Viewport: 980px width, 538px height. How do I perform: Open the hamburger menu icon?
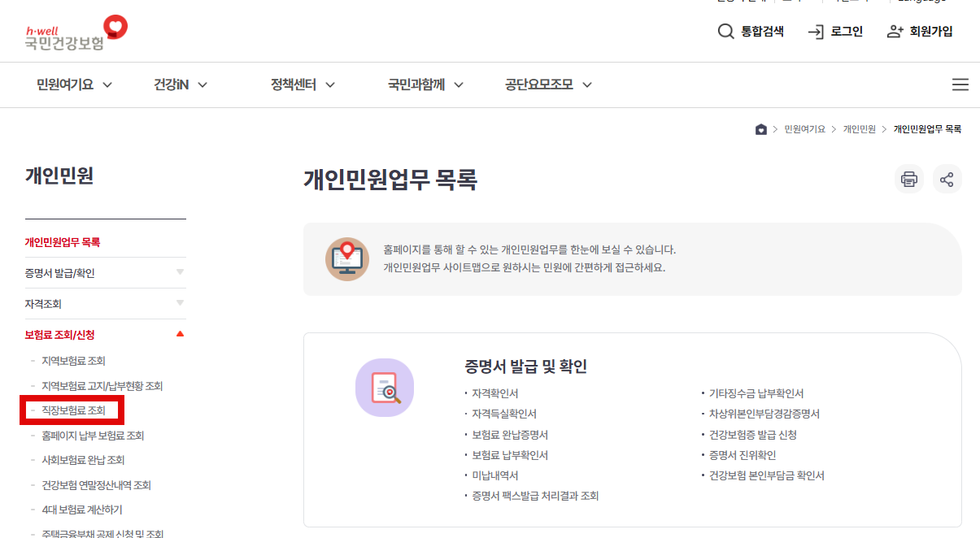(x=960, y=85)
